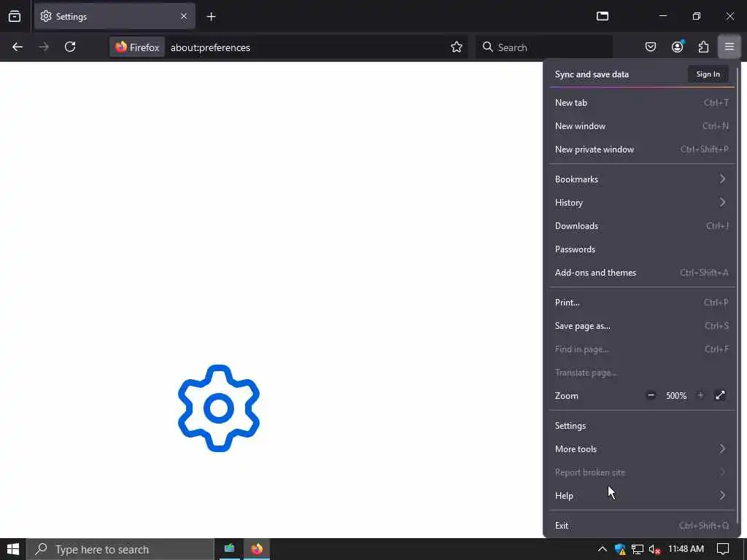Reload the current page
This screenshot has width=747, height=560.
pyautogui.click(x=70, y=47)
